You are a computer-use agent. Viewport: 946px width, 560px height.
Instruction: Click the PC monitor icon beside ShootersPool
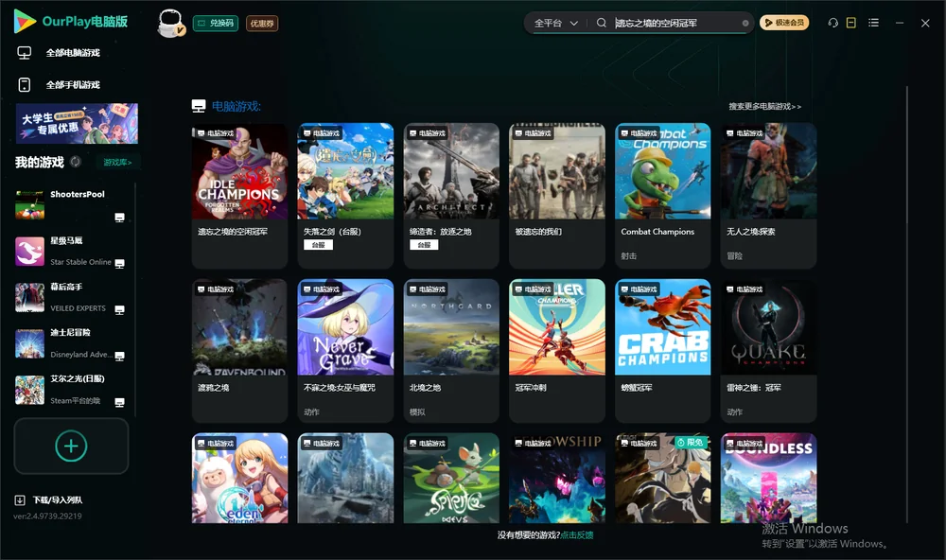pyautogui.click(x=119, y=218)
